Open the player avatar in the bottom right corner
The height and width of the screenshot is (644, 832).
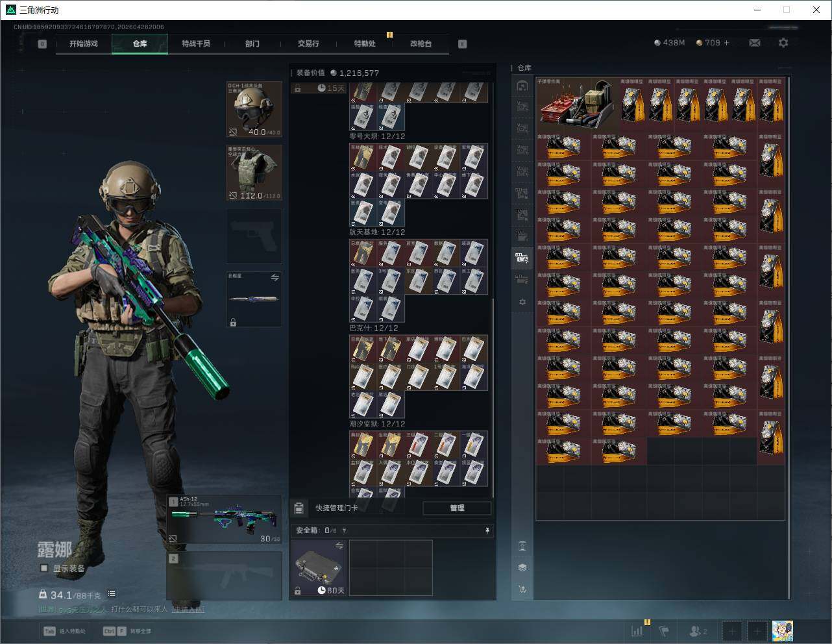[783, 630]
